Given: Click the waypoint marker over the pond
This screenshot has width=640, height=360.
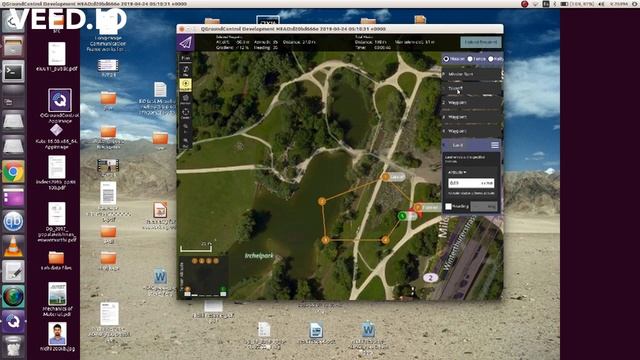Looking at the screenshot, I should pyautogui.click(x=322, y=201).
